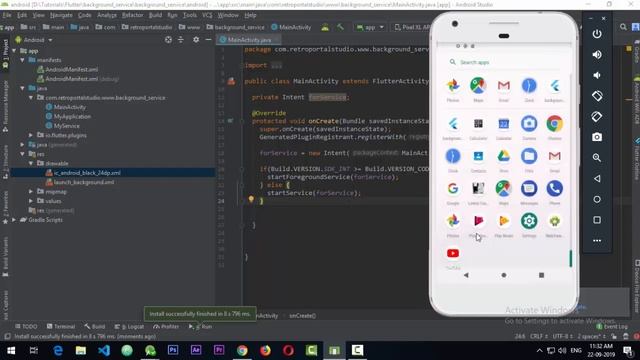Open the Logcat tool window
Viewport: 640px width, 360px height.
coord(130,327)
